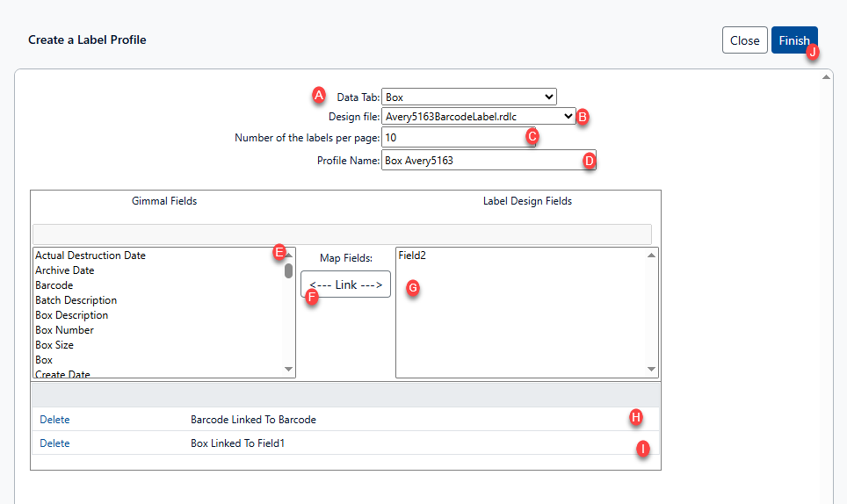847x504 pixels.
Task: Select Box Size list item
Action: point(54,345)
